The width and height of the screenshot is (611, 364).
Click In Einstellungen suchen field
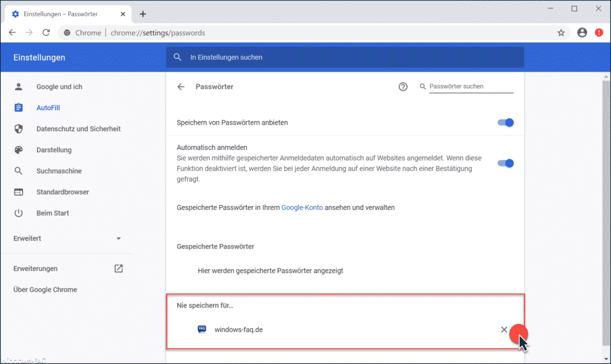[345, 57]
